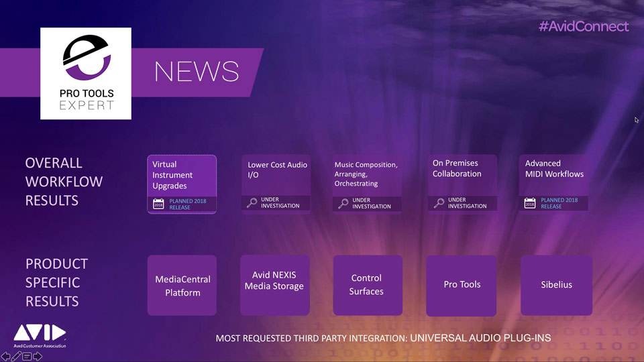This screenshot has width=644, height=362.
Task: Click the OVERALL WORKFLOW RESULTS heading
Action: [x=64, y=182]
